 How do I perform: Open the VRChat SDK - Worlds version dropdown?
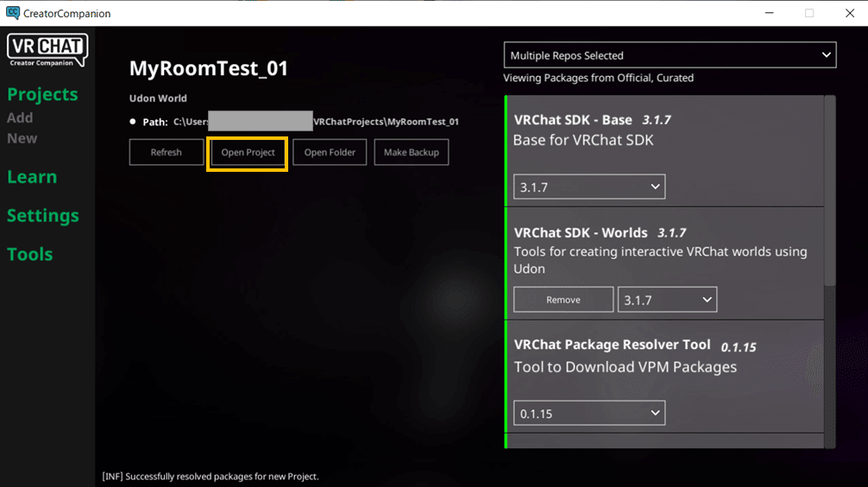(x=667, y=300)
